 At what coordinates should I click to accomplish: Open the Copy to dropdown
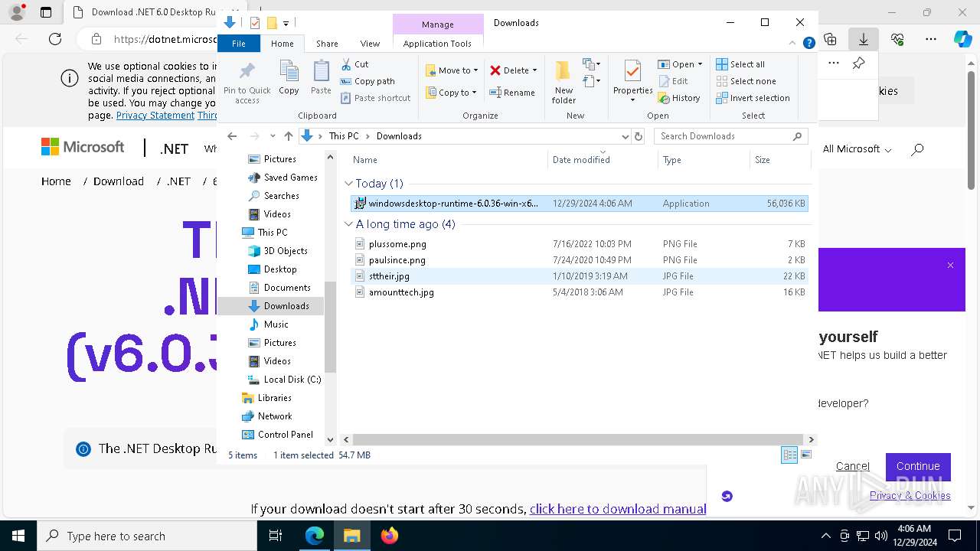[x=452, y=93]
